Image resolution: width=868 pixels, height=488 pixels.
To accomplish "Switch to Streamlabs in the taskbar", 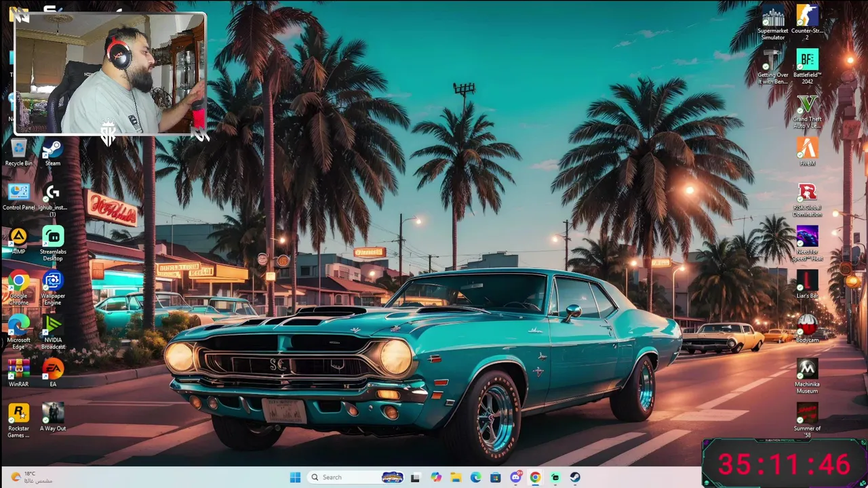I will coord(555,477).
